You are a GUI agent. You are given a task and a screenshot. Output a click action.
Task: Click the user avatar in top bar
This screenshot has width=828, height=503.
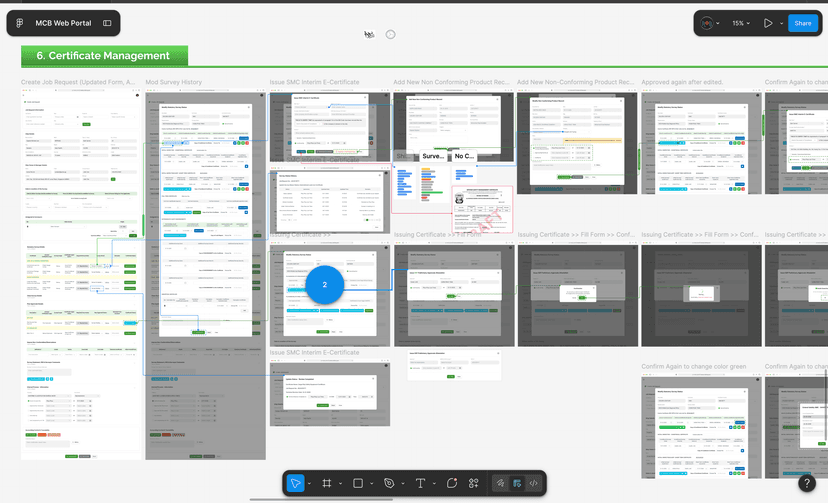707,23
